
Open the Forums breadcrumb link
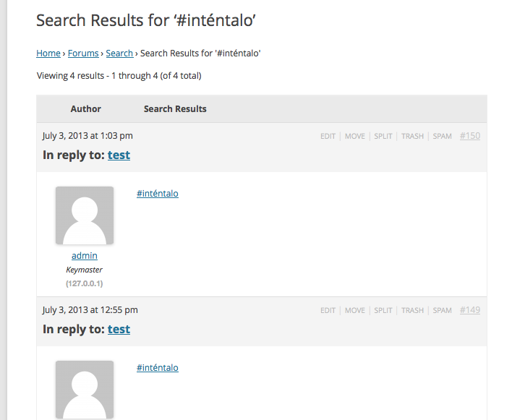click(x=83, y=53)
